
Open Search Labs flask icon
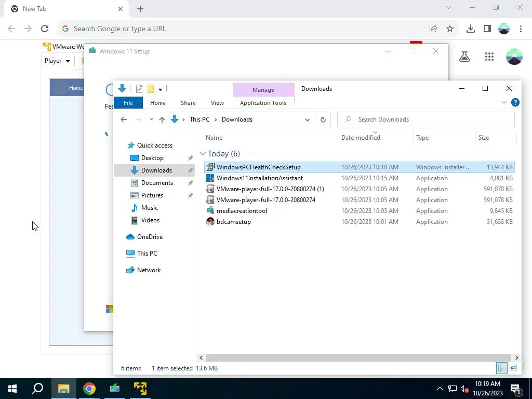[464, 57]
